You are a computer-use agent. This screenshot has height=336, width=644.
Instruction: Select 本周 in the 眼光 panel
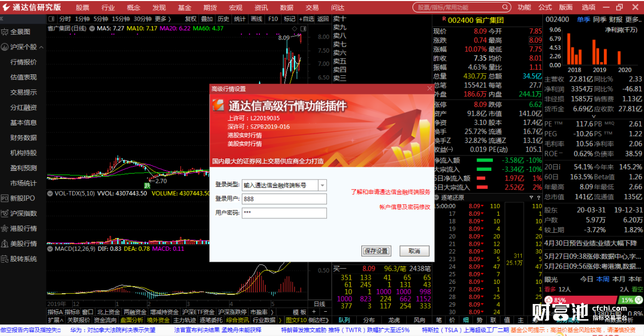(x=603, y=279)
